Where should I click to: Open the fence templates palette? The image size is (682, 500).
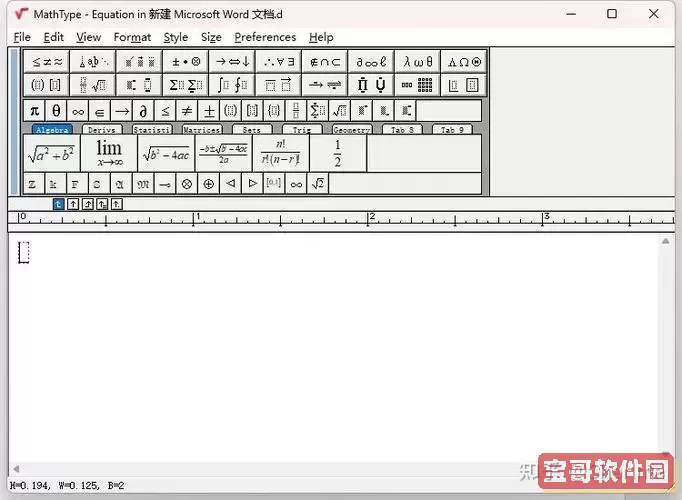click(47, 85)
